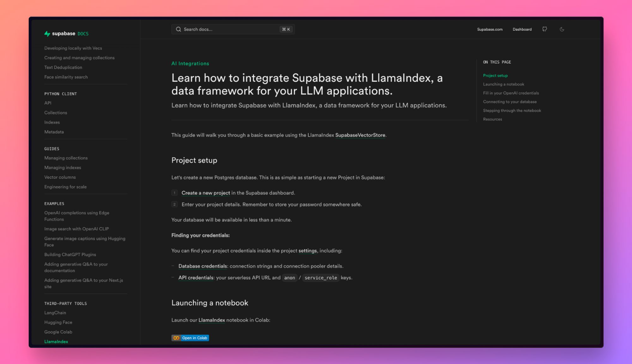Click the Supabase logo icon
Viewport: 632px width, 364px height.
point(47,34)
